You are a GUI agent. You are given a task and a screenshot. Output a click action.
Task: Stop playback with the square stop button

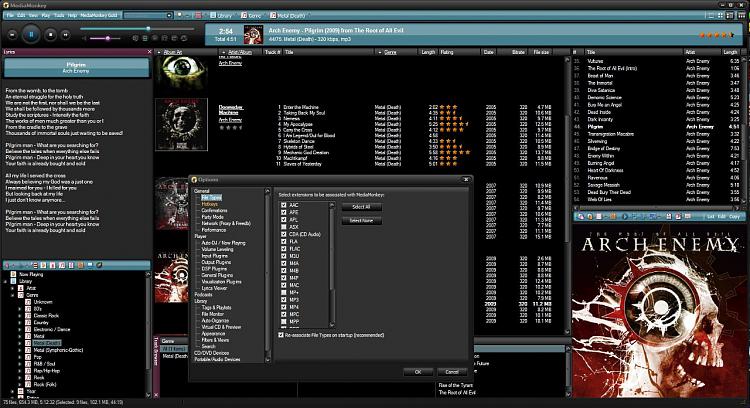tap(51, 34)
